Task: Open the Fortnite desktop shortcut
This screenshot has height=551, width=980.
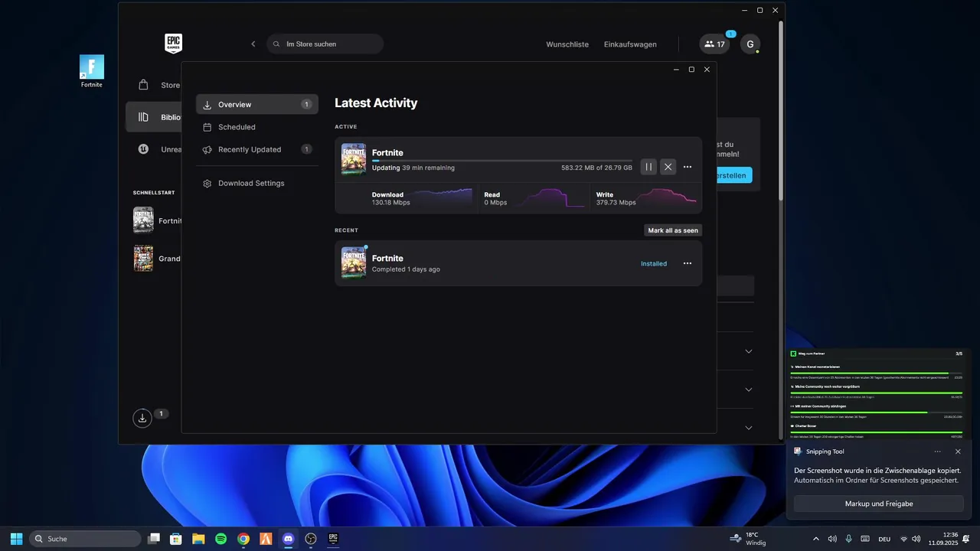Action: (x=92, y=71)
